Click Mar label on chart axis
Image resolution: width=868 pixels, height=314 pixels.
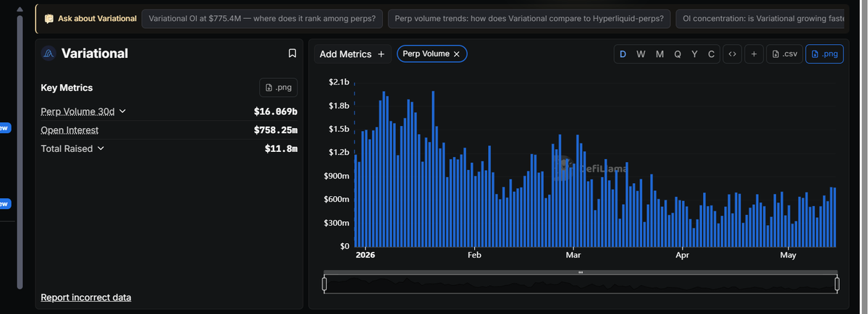pos(573,255)
